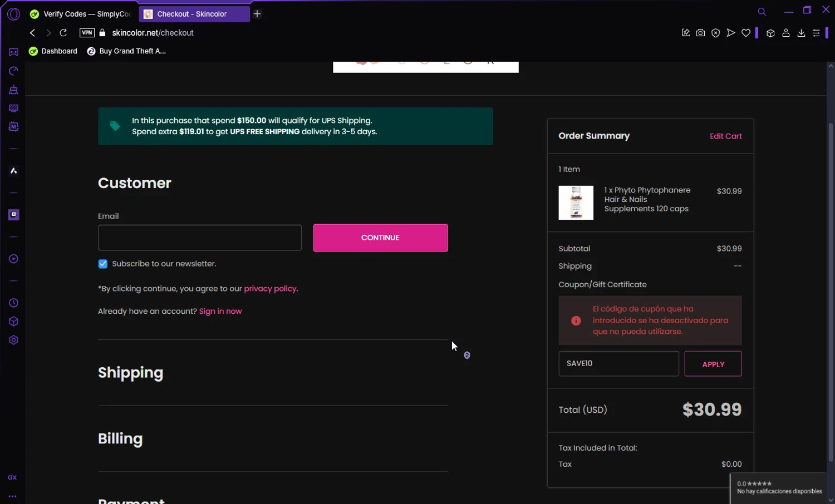Click the Edit Cart link
The image size is (835, 504).
point(725,136)
